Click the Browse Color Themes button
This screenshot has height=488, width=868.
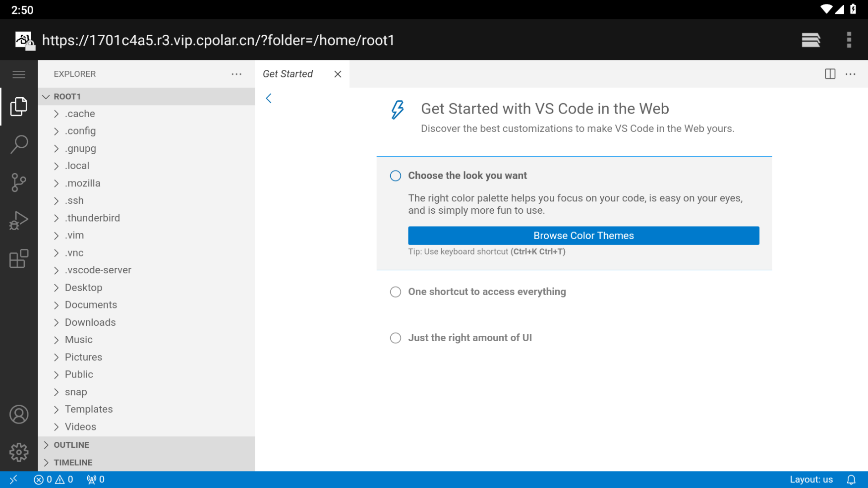coord(583,236)
